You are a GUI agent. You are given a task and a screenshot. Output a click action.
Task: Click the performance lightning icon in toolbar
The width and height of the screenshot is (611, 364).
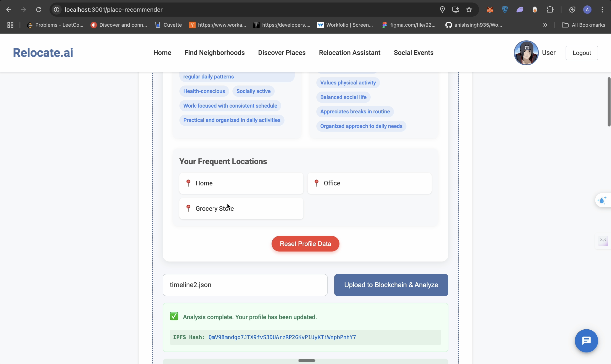coord(572,10)
